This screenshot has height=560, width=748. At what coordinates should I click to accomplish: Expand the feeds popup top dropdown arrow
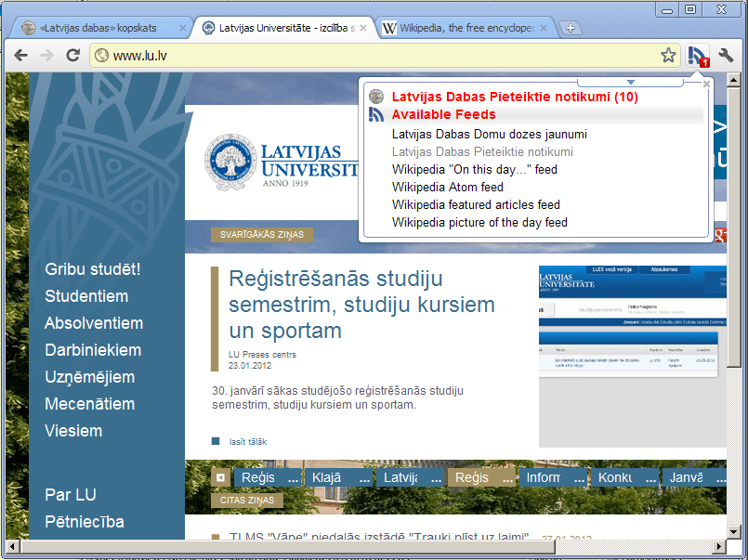tap(630, 83)
